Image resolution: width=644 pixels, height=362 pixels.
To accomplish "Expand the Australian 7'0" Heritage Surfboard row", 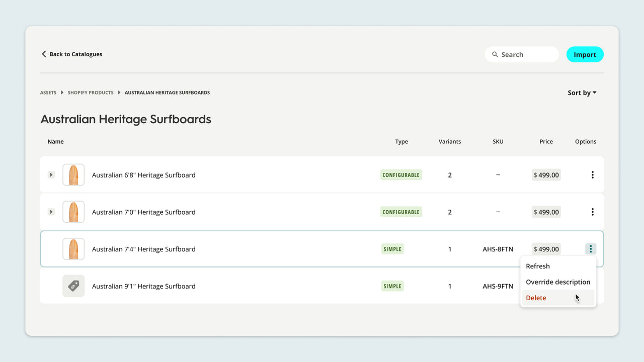I will [51, 212].
